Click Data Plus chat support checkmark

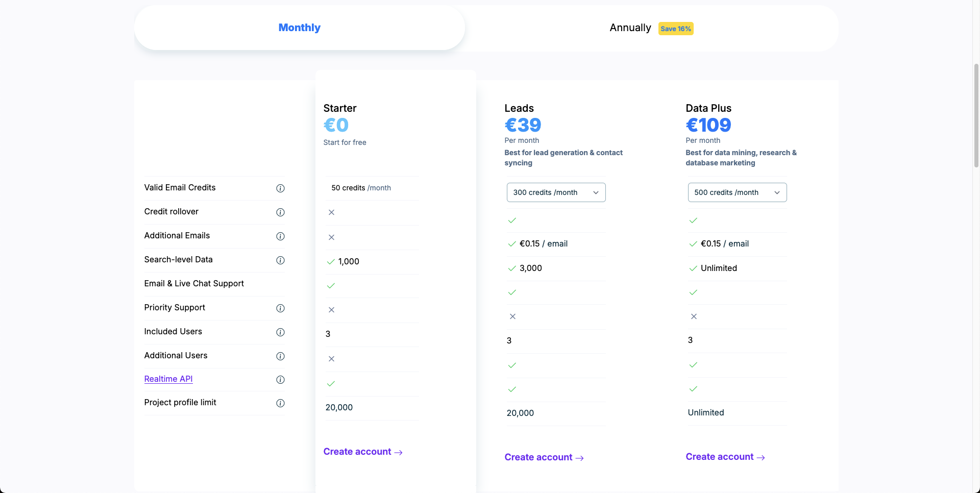(693, 292)
